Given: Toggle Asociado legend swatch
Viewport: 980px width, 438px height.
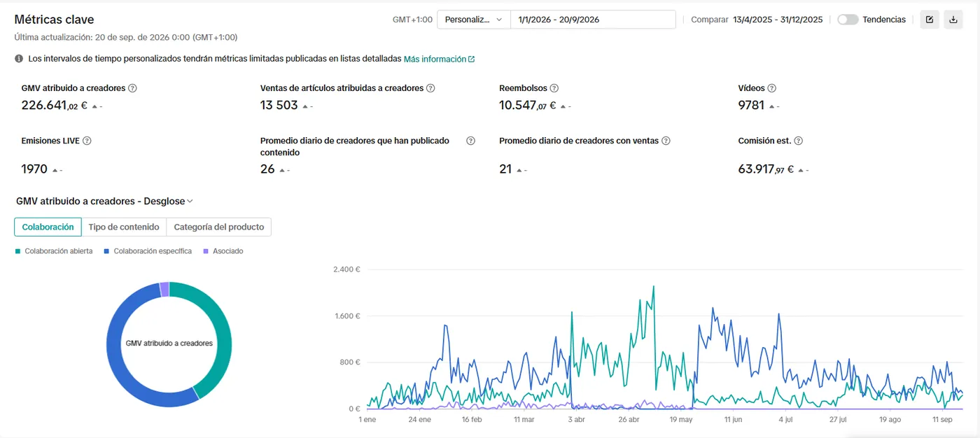Looking at the screenshot, I should (x=206, y=251).
